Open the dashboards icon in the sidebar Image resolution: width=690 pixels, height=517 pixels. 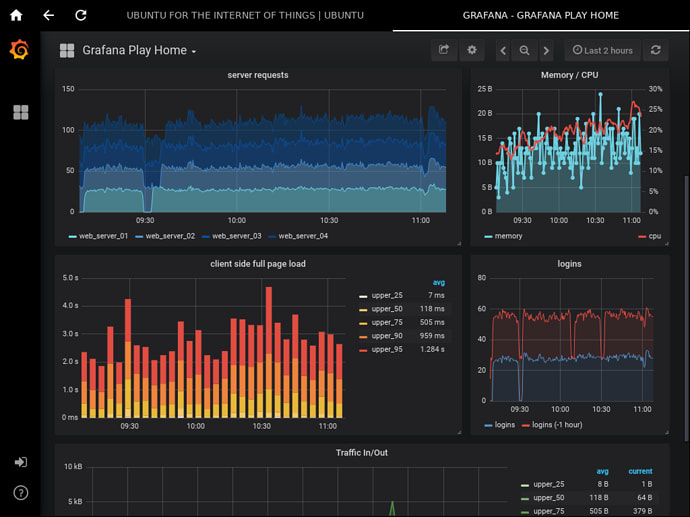click(21, 113)
